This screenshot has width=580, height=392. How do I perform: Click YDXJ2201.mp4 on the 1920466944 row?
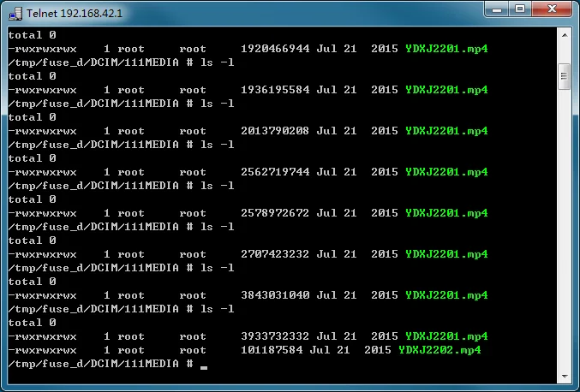point(446,49)
